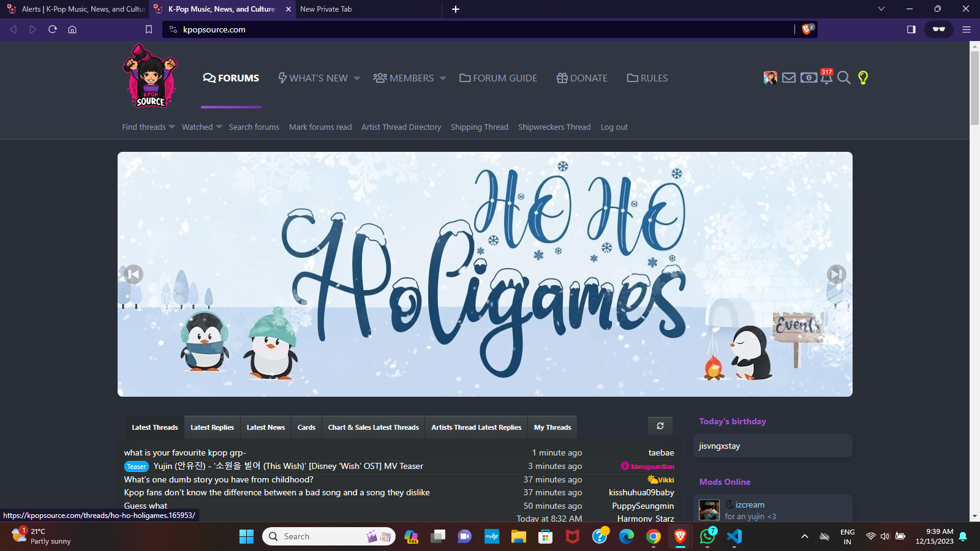This screenshot has width=980, height=551.
Task: Show hidden system tray icons
Action: coord(805,536)
